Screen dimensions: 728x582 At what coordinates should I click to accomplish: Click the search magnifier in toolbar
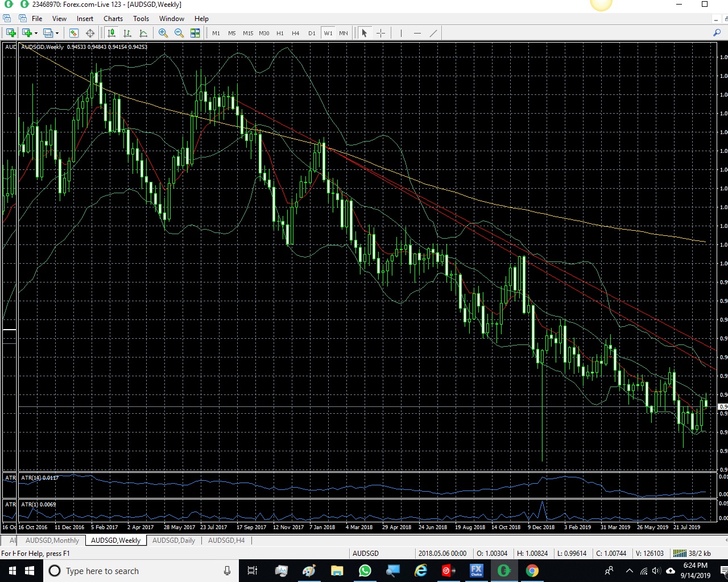click(x=717, y=33)
